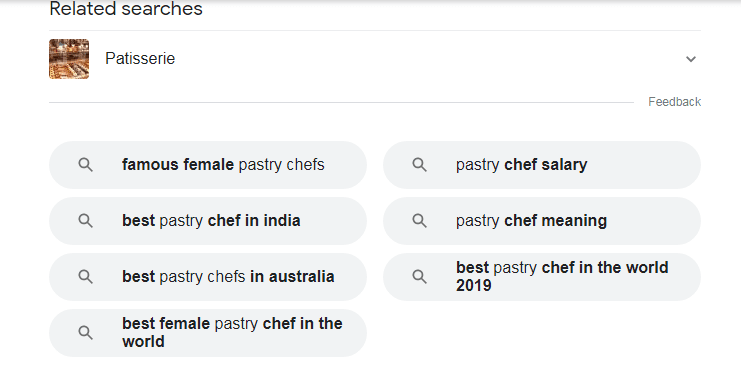Open the Patisserie thumbnail image
This screenshot has height=388, width=741.
coord(69,59)
